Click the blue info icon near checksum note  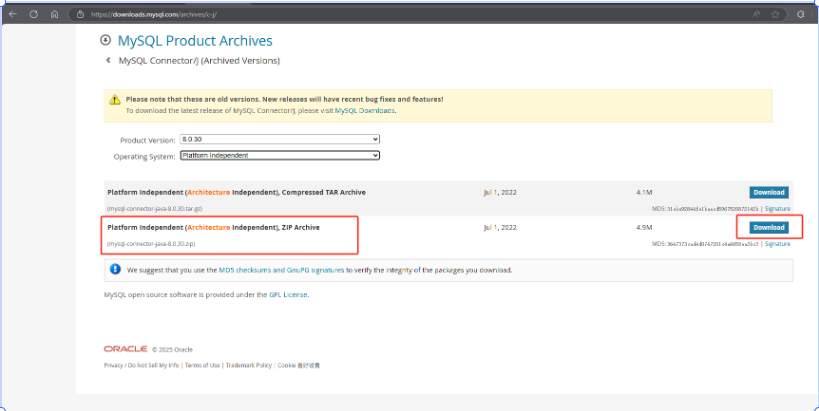(x=115, y=269)
